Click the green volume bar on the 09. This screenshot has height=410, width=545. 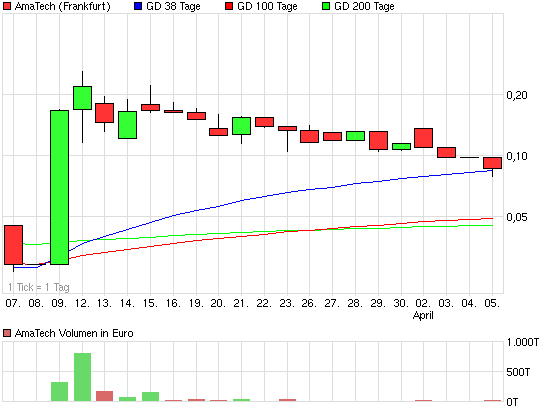point(59,392)
